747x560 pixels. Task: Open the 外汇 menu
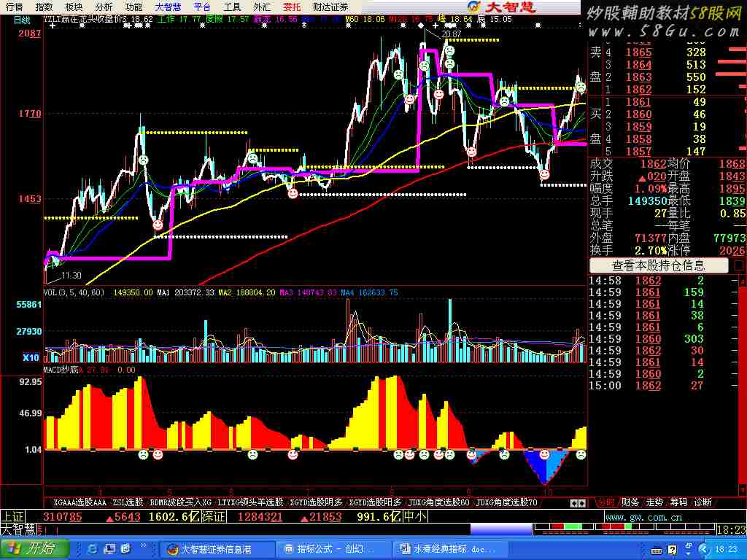coord(262,7)
